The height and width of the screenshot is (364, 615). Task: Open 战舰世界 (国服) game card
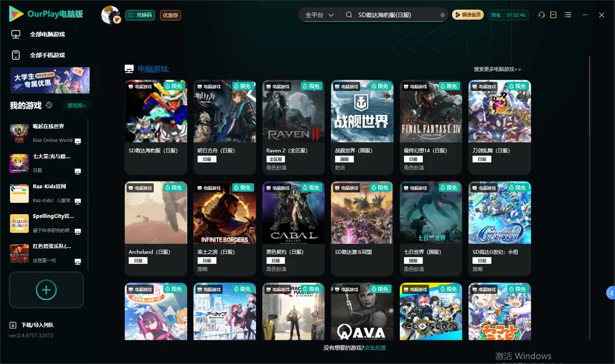362,127
